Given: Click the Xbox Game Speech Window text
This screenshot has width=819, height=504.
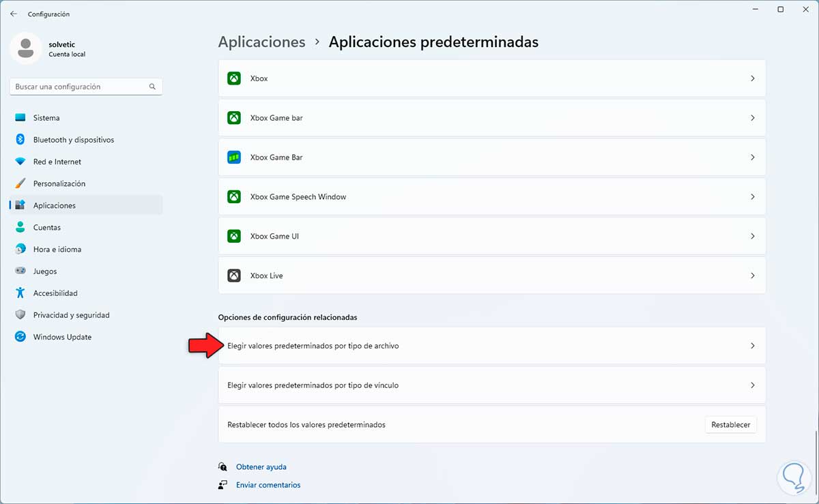Looking at the screenshot, I should pos(298,196).
